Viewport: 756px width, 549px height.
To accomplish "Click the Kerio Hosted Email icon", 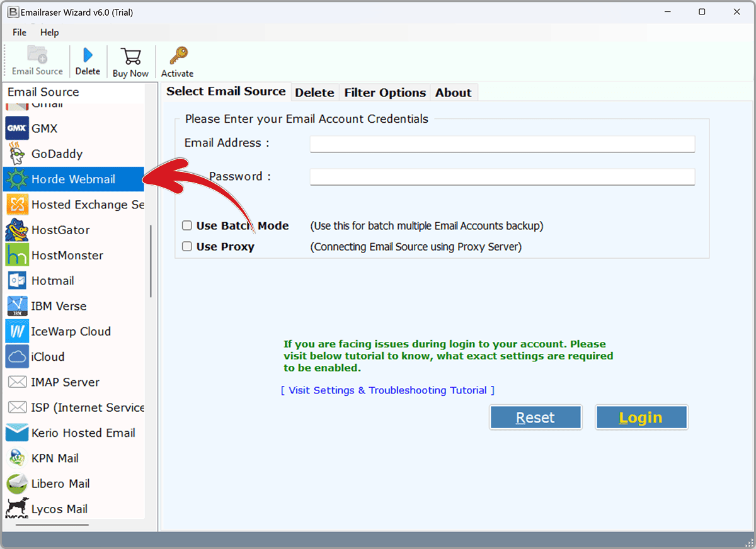I will pos(17,433).
